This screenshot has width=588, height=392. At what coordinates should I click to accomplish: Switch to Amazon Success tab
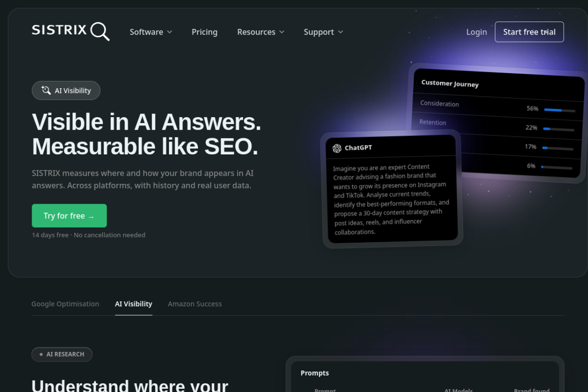coord(195,304)
